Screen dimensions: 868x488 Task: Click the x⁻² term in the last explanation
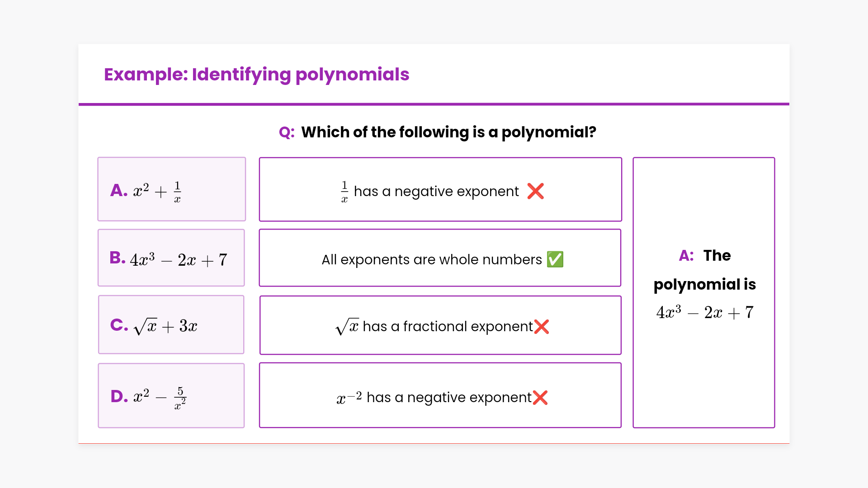pyautogui.click(x=349, y=398)
